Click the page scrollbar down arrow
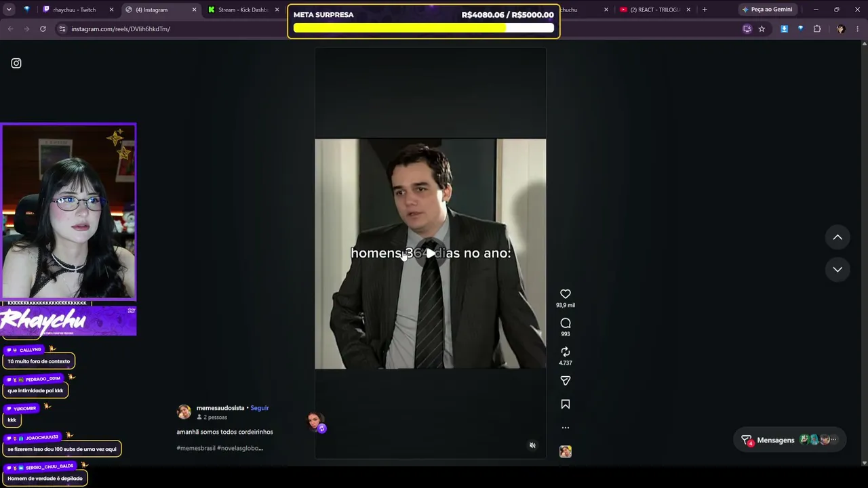 (x=864, y=463)
